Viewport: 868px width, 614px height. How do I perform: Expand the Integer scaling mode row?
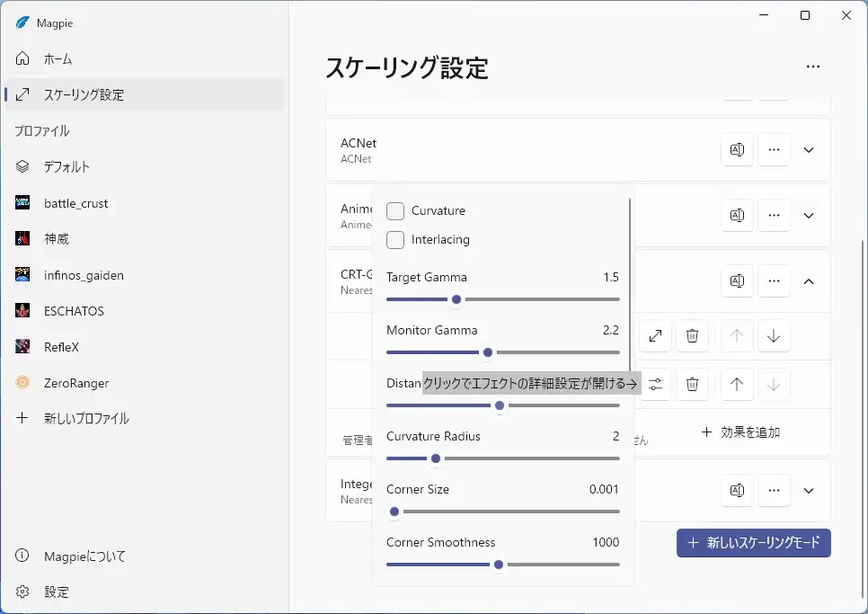(809, 491)
